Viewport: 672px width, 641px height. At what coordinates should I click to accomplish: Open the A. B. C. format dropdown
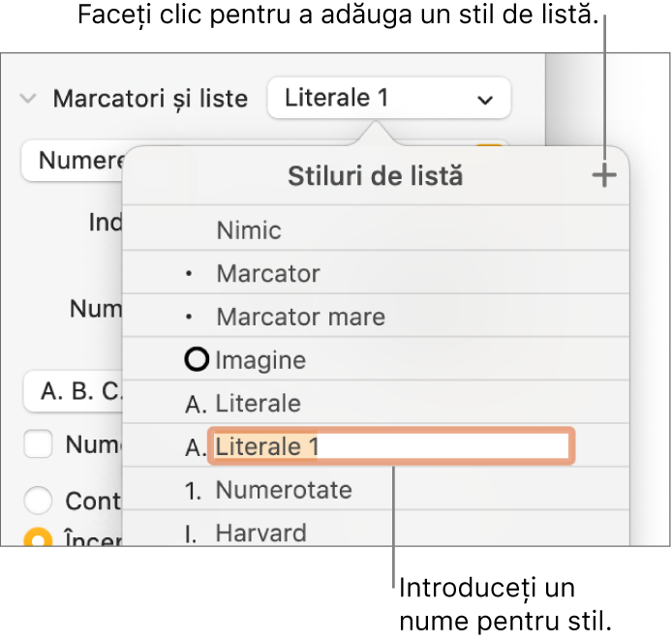pyautogui.click(x=73, y=391)
